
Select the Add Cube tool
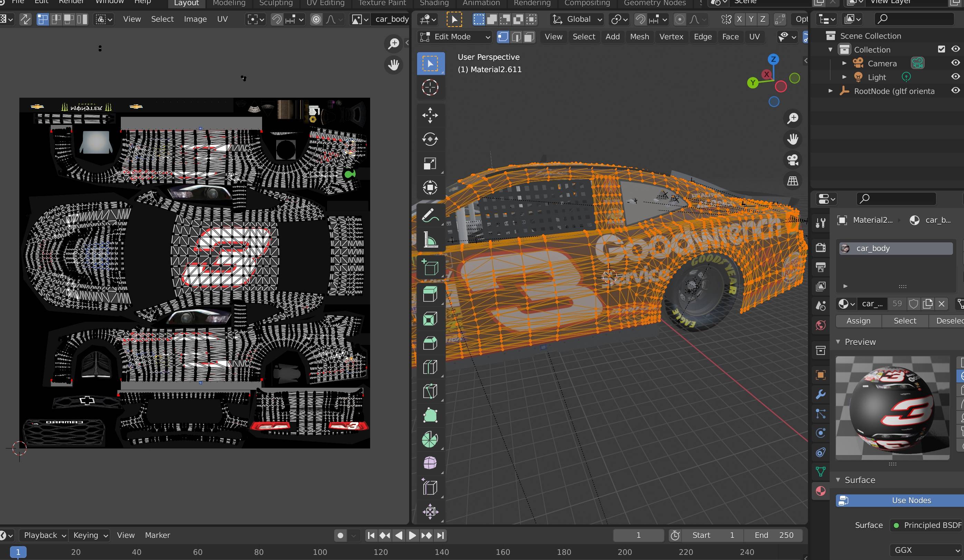(x=430, y=267)
